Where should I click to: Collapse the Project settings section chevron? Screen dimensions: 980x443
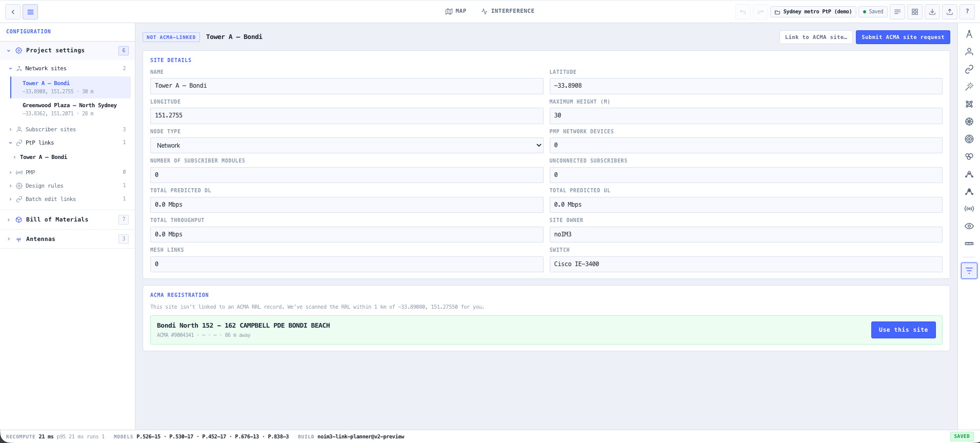[9, 50]
